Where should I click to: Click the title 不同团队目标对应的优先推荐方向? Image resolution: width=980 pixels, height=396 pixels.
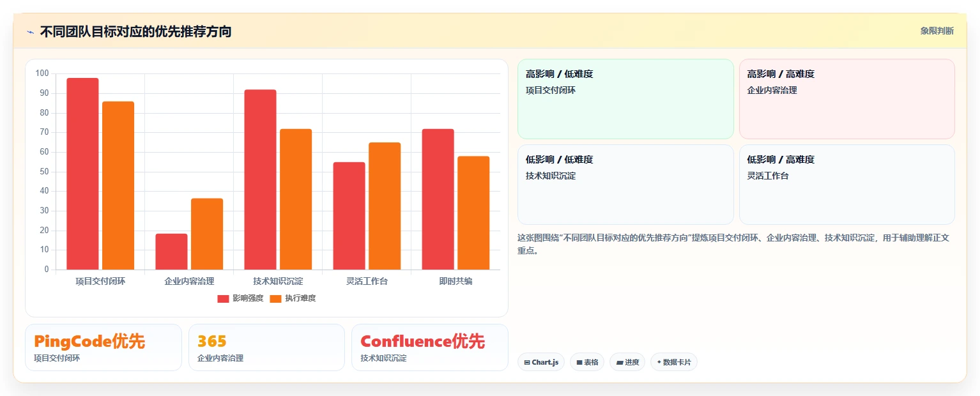click(135, 31)
